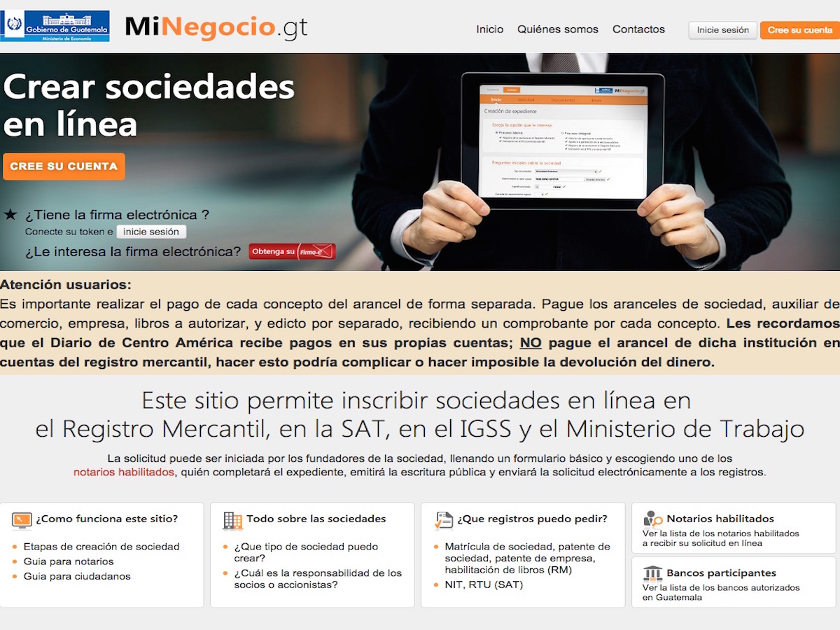Viewport: 840px width, 630px height.
Task: Click the small inicie sesión token button
Action: click(151, 232)
